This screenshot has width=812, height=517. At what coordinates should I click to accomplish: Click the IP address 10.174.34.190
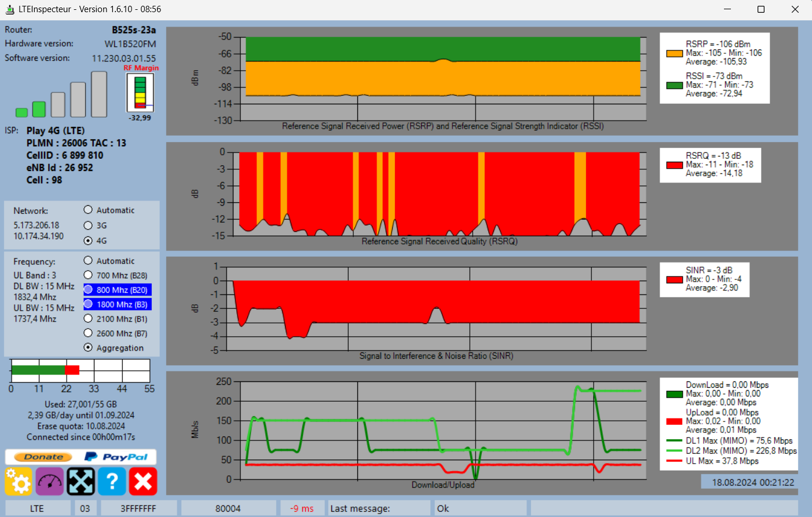pos(39,236)
